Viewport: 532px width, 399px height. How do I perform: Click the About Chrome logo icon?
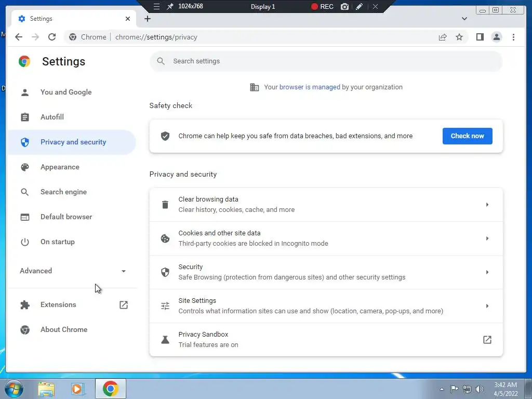point(25,329)
